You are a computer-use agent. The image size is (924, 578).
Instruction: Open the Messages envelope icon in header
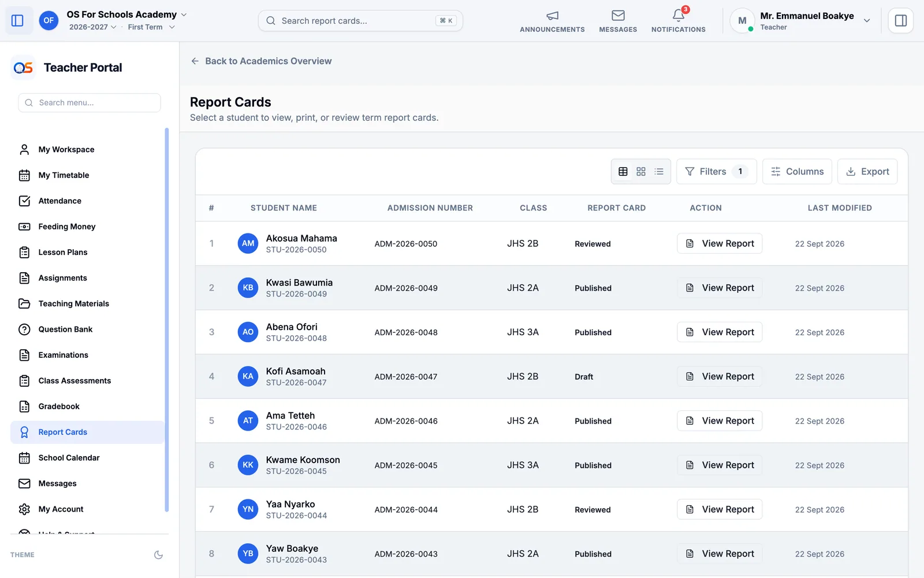(618, 16)
